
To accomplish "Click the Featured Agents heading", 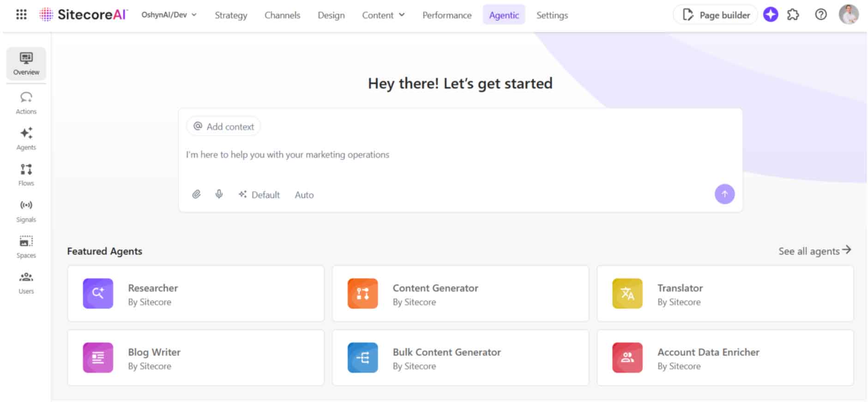I will 105,251.
